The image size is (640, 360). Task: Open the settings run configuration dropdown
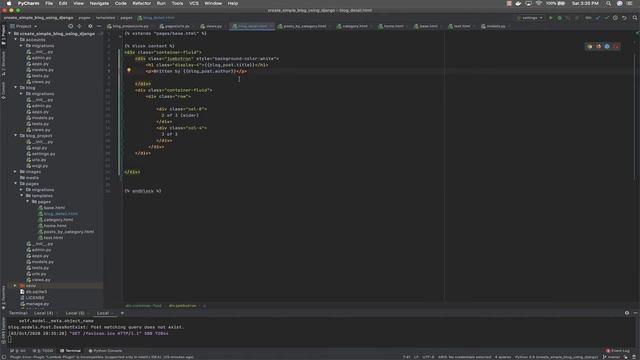pos(530,18)
